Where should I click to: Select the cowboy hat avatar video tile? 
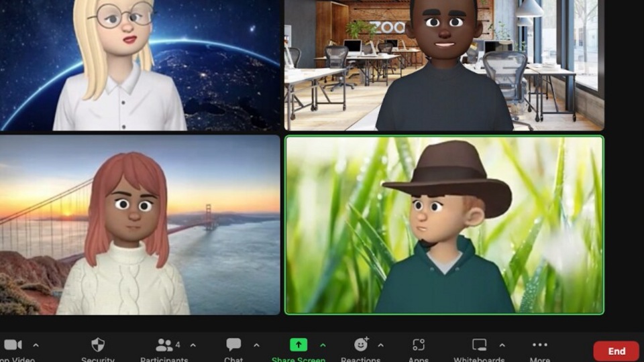coord(444,225)
